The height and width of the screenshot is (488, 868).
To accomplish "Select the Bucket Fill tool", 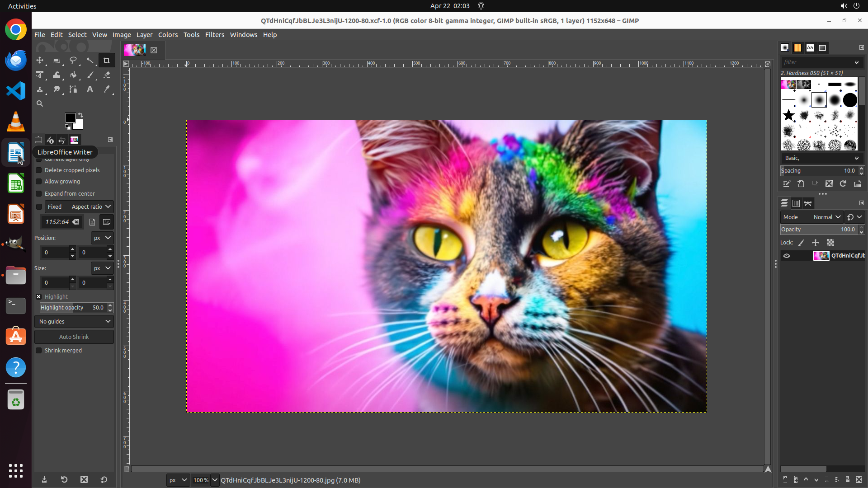I will coord(73,75).
